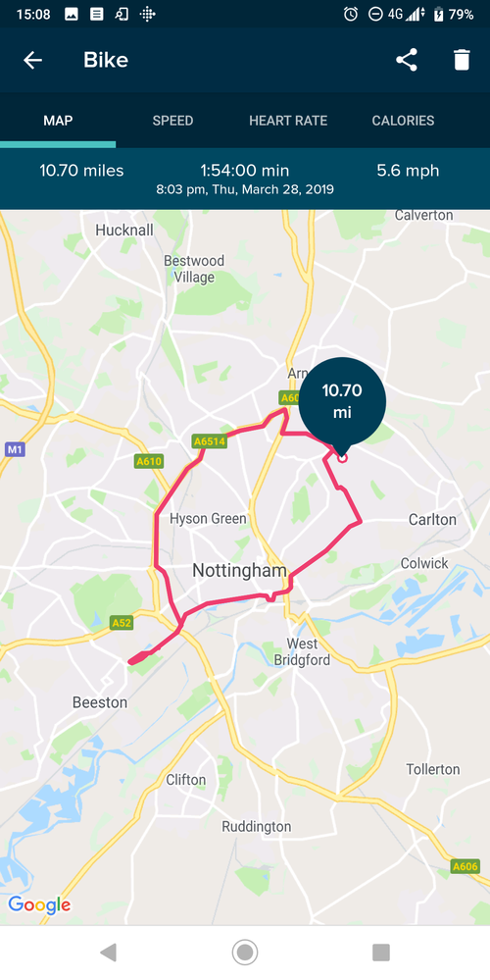Select the MAP tab
Screen dimensions: 490x980
pyautogui.click(x=58, y=121)
